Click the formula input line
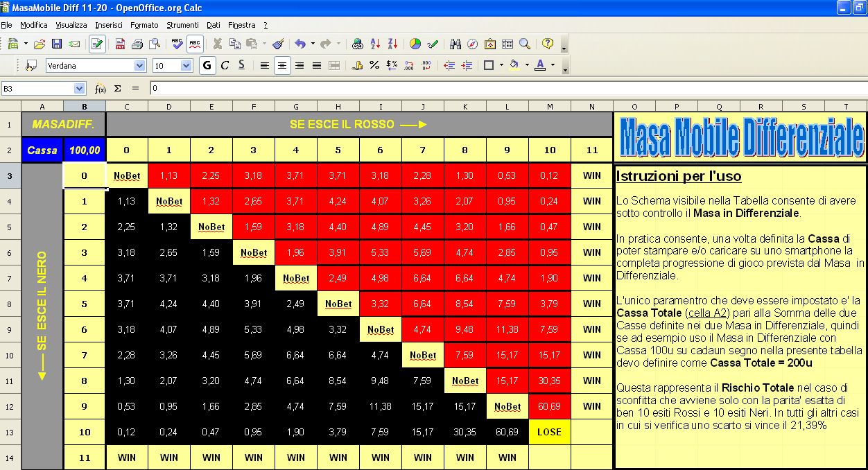The width and height of the screenshot is (868, 470). [x=507, y=88]
